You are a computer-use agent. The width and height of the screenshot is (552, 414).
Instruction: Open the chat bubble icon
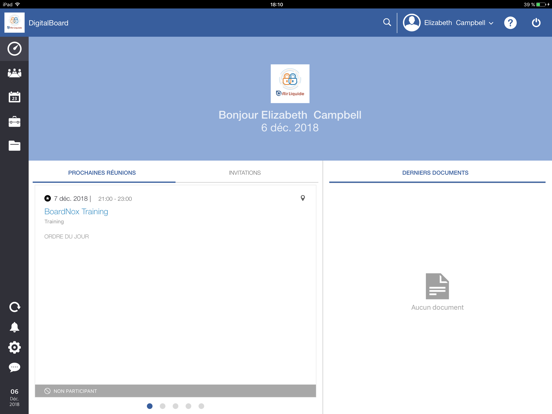(14, 368)
